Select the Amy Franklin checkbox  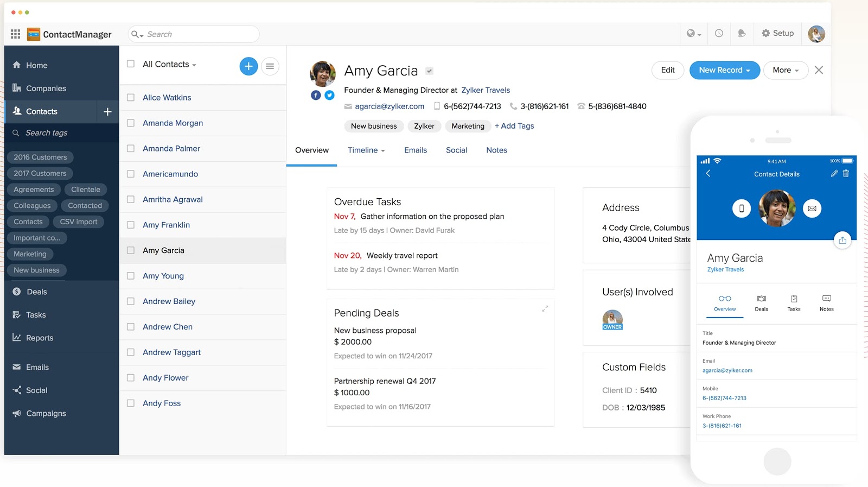pyautogui.click(x=131, y=225)
